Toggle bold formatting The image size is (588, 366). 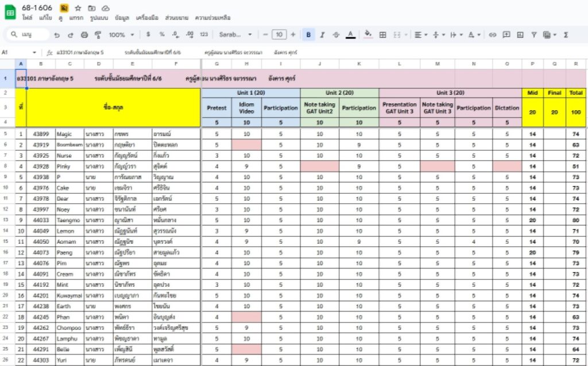(308, 35)
